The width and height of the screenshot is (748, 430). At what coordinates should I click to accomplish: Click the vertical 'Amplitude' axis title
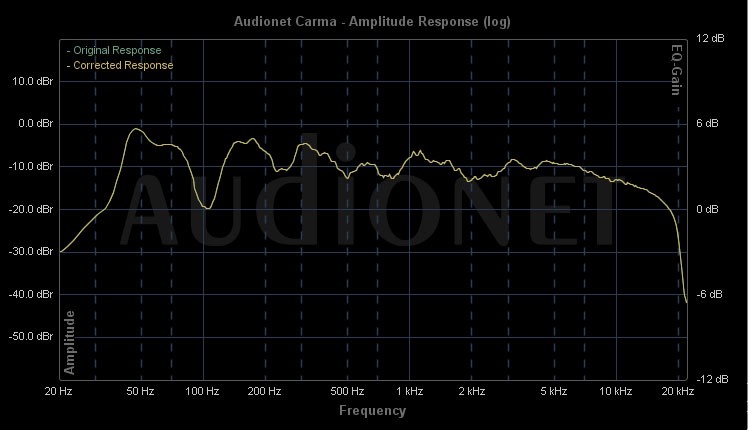pyautogui.click(x=70, y=343)
